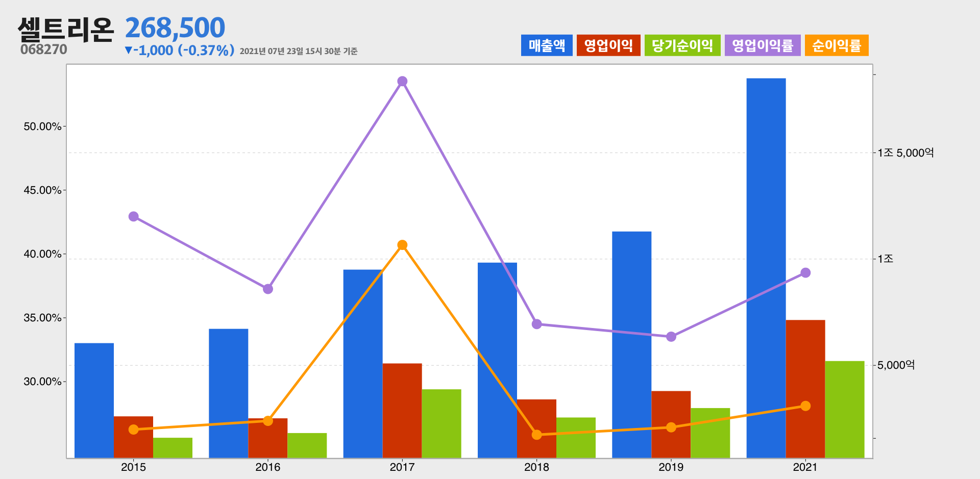This screenshot has height=479, width=980.
Task: Click the purple line point for 2019
Action: click(671, 337)
